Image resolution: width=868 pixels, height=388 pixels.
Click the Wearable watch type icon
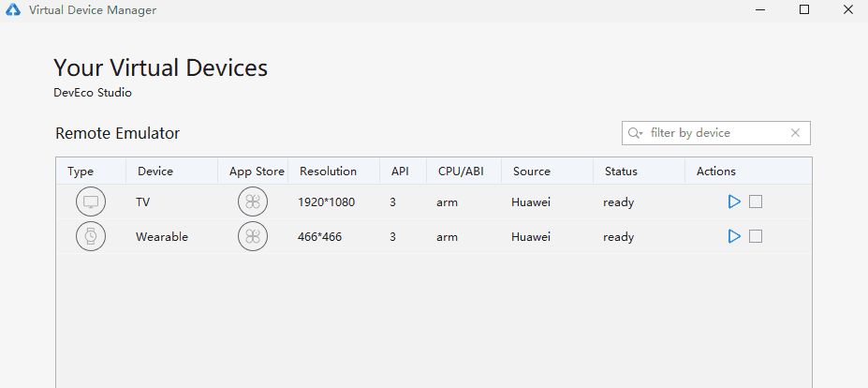[91, 237]
